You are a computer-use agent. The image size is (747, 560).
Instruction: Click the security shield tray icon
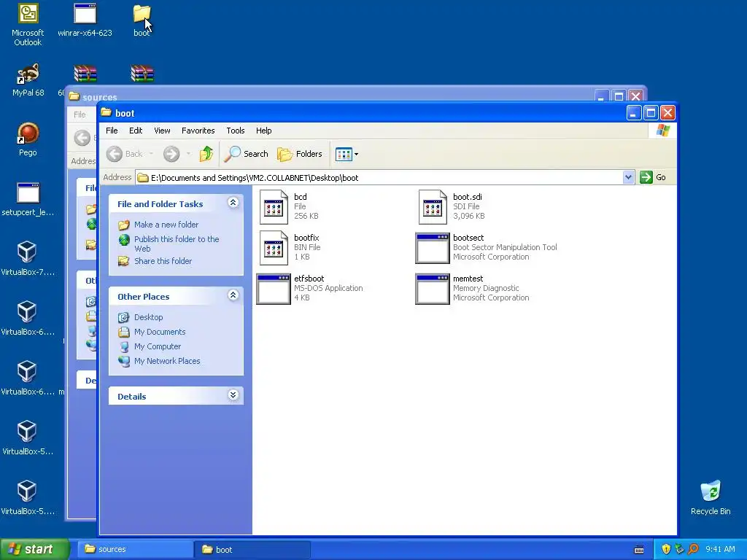pos(666,550)
